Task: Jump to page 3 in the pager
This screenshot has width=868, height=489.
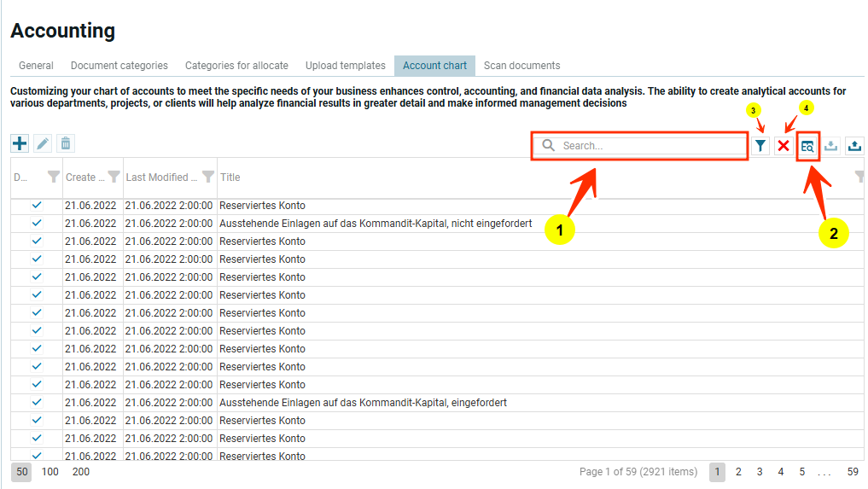Action: coord(760,472)
